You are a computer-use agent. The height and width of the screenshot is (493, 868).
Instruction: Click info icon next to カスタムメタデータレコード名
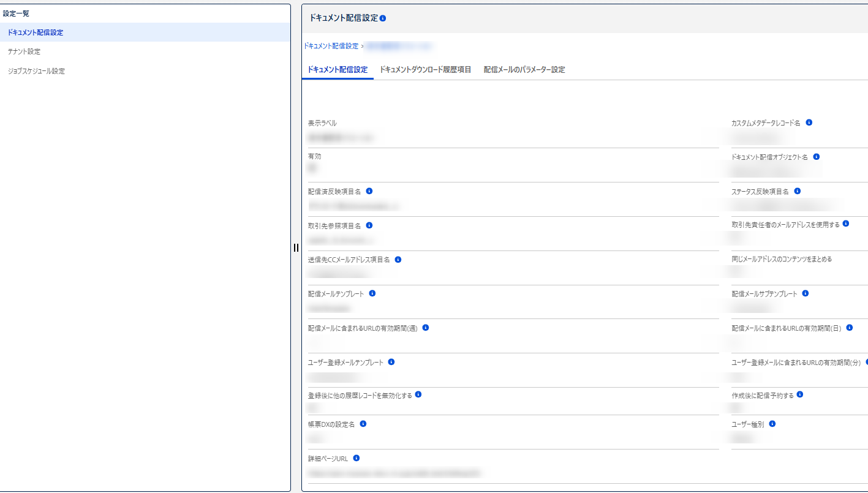pos(809,122)
